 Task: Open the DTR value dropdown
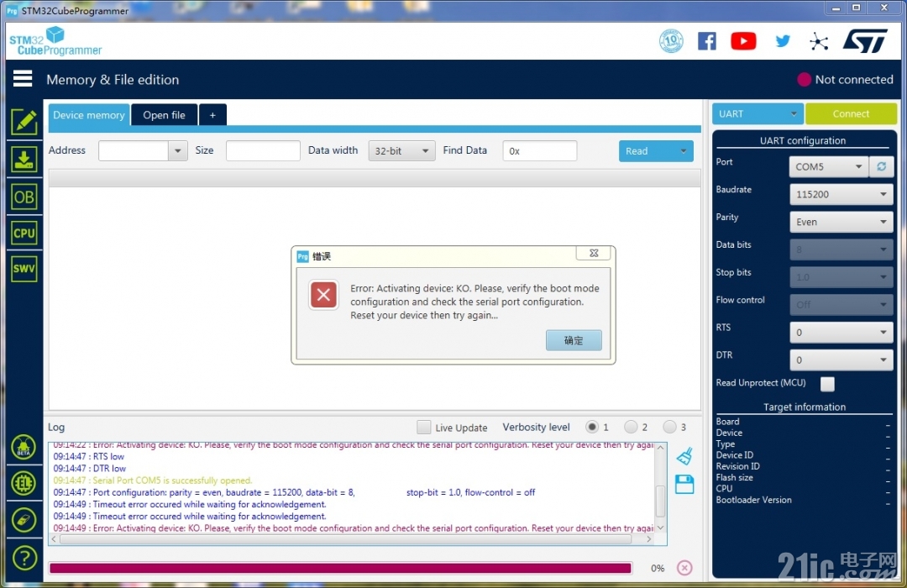[x=841, y=360]
